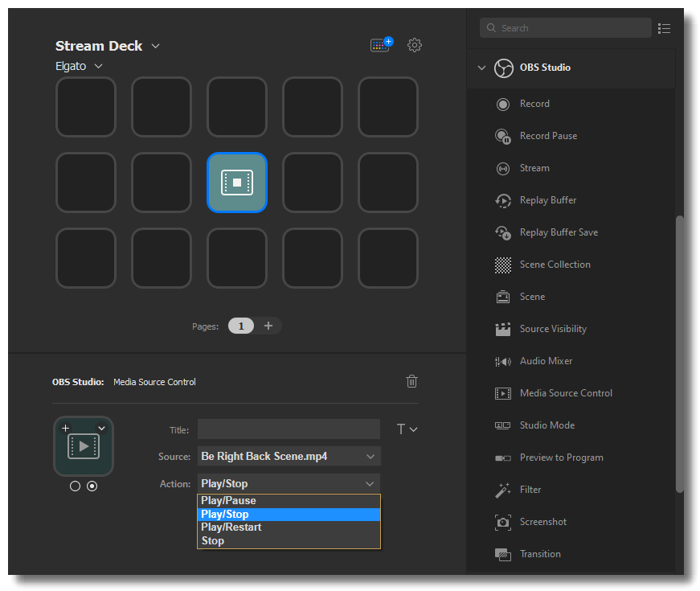
Task: Click the Audio Mixer icon
Action: click(502, 361)
